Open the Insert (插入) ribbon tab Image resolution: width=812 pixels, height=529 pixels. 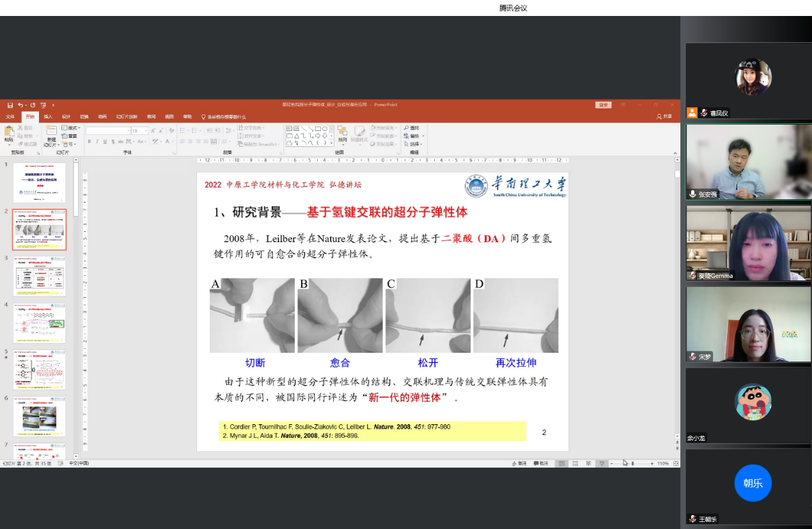(48, 117)
